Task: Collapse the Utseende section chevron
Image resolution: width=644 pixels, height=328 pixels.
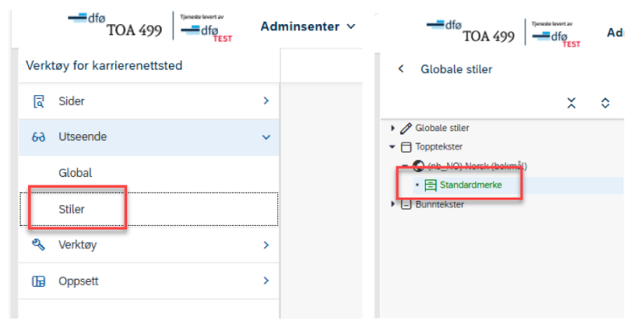Action: (x=266, y=137)
